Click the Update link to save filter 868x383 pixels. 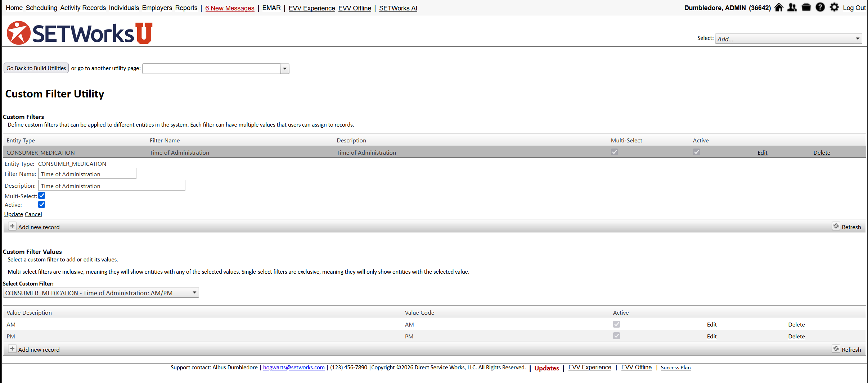[14, 214]
